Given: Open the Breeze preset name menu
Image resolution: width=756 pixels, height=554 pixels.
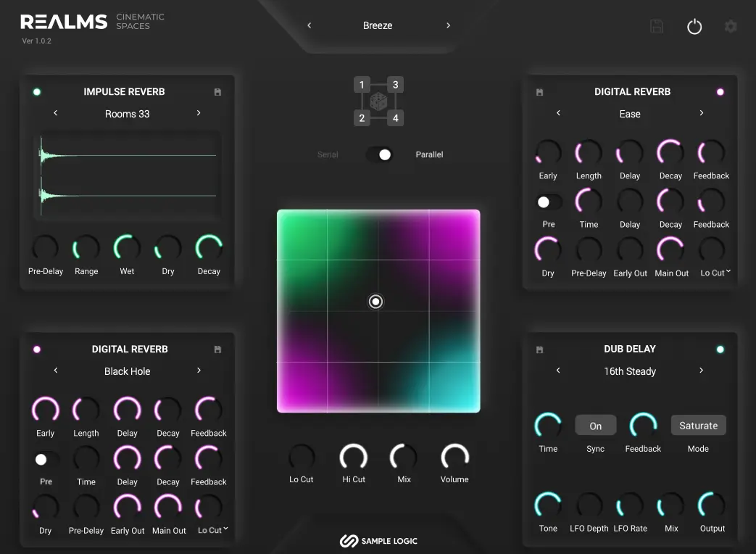Looking at the screenshot, I should 378,25.
